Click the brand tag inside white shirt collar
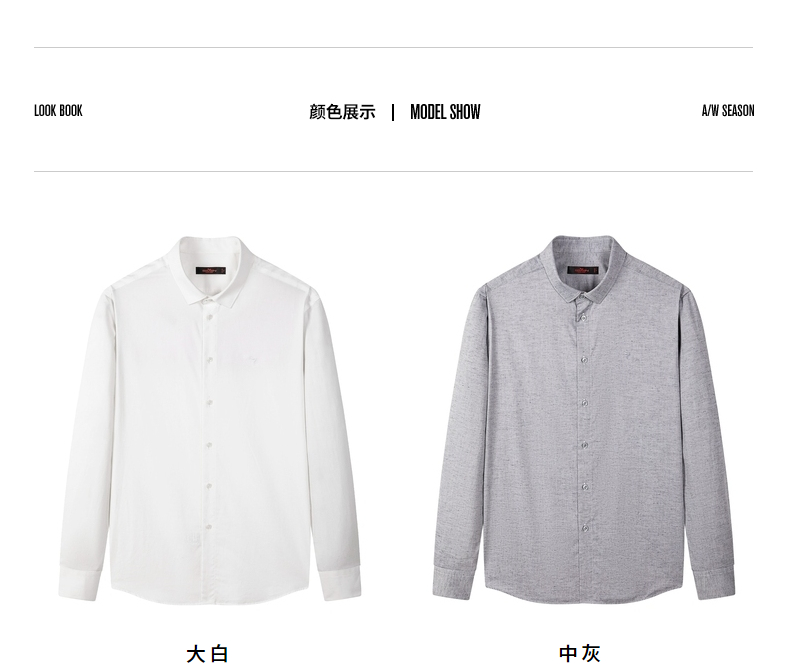This screenshot has width=790, height=668. pos(211,271)
